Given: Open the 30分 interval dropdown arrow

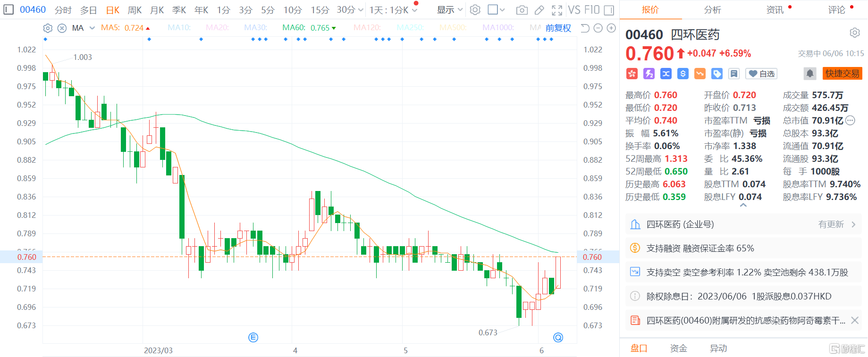Looking at the screenshot, I should [361, 10].
